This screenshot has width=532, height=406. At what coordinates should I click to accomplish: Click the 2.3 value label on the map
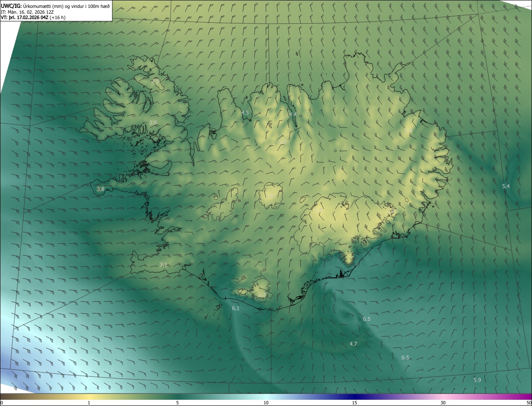pos(262,294)
